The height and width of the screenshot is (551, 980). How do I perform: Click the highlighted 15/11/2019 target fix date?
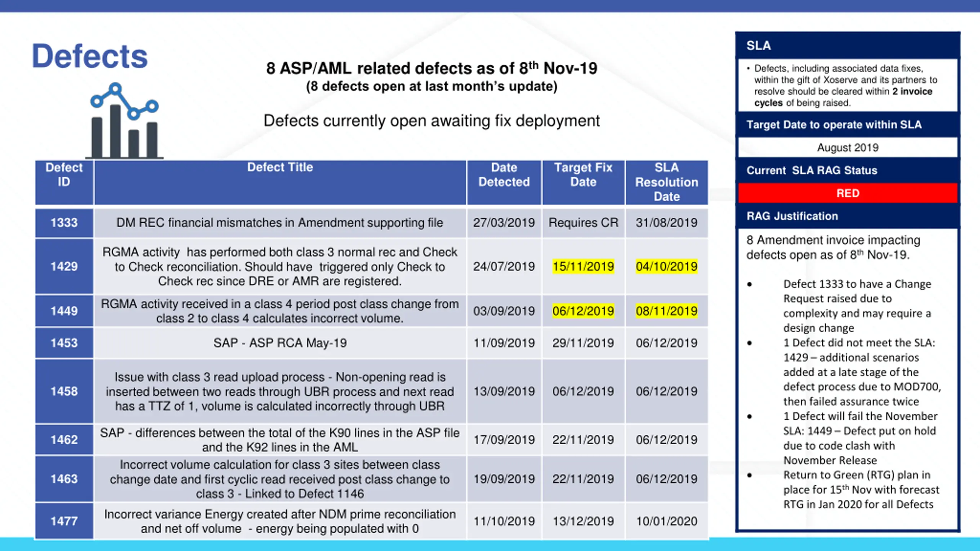(x=583, y=266)
